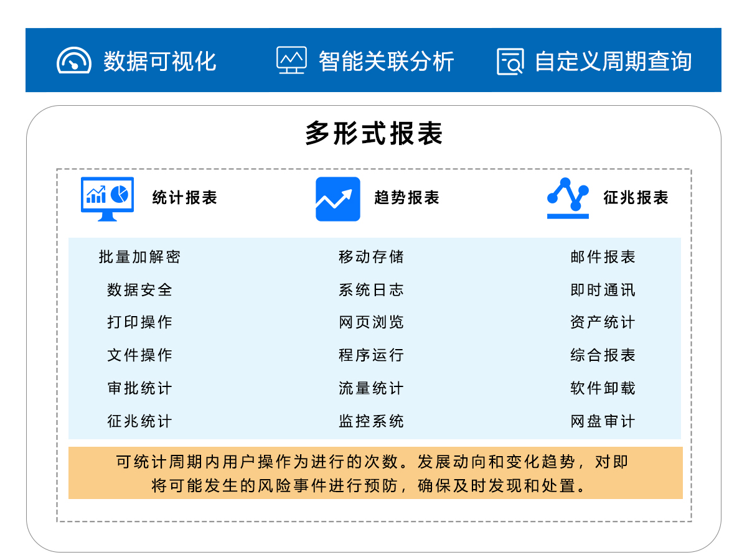This screenshot has width=747, height=560.
Task: Click the 即时通讯 entry
Action: 603,290
